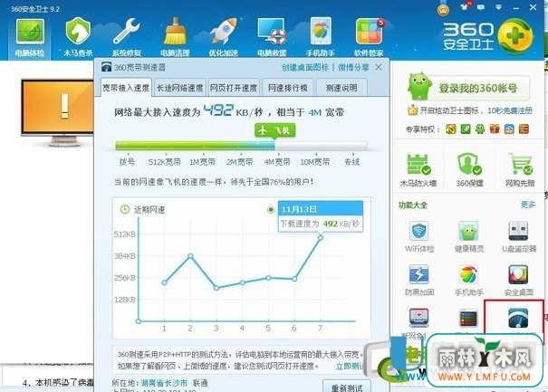This screenshot has width=548, height=392.
Task: Open 电脑体检 from top toolbar
Action: tap(30, 37)
